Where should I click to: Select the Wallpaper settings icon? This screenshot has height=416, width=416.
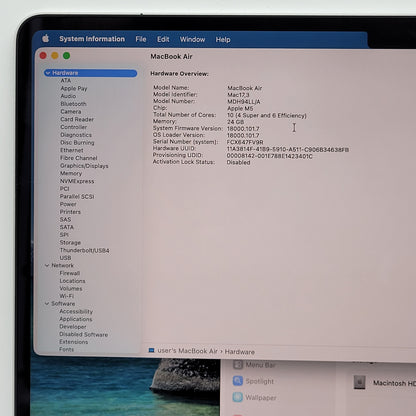238,397
